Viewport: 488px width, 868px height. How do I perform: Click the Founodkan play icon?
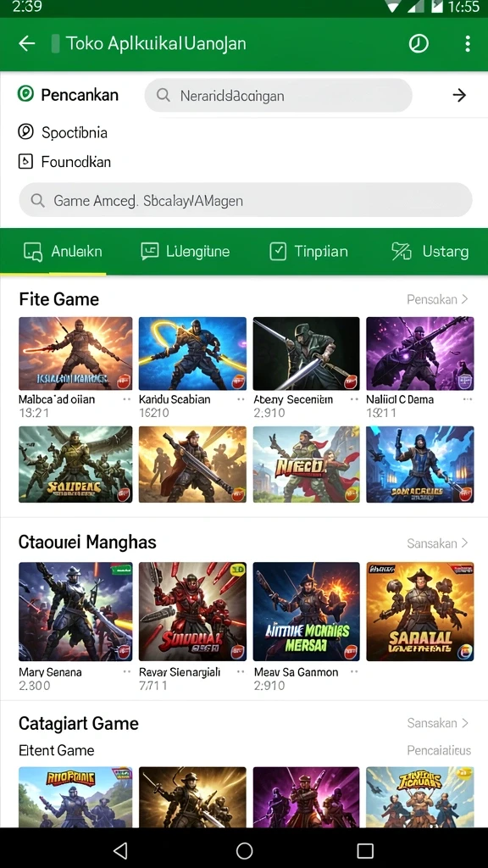click(25, 161)
